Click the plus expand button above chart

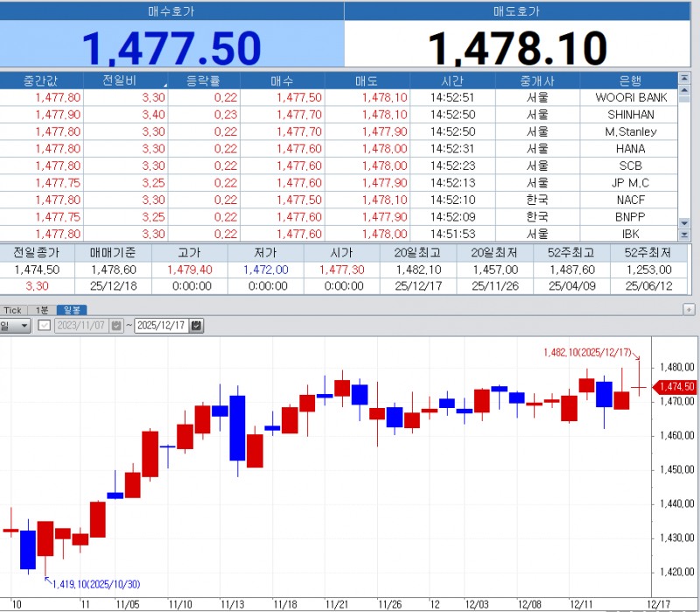click(688, 310)
